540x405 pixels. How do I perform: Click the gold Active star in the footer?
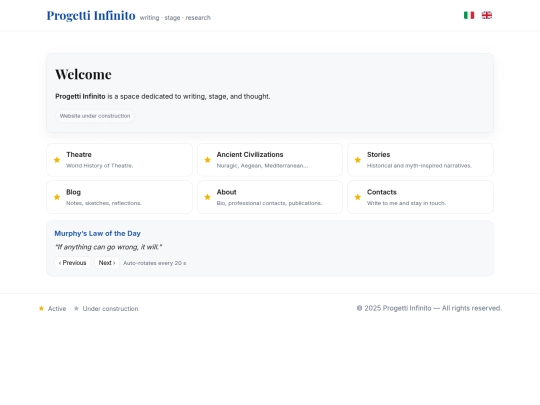point(41,308)
